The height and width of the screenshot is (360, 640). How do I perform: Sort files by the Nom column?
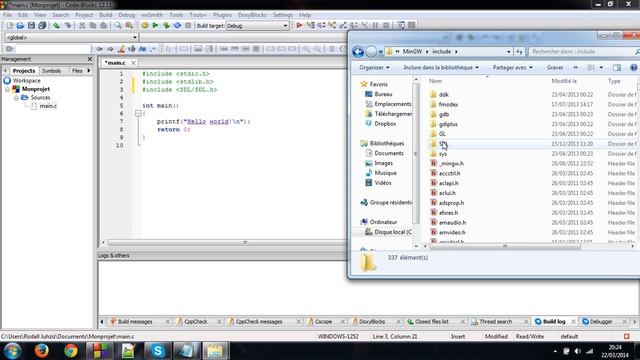tap(436, 81)
